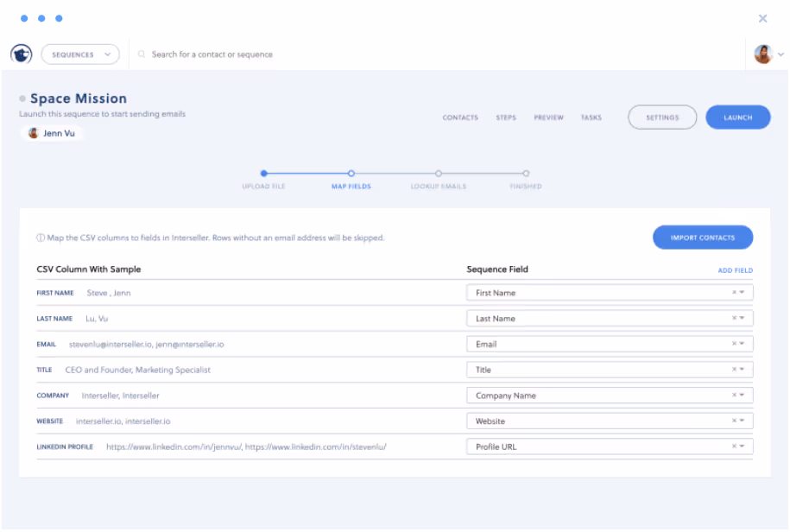Click the Interseller owl logo
This screenshot has width=790, height=532.
[22, 54]
